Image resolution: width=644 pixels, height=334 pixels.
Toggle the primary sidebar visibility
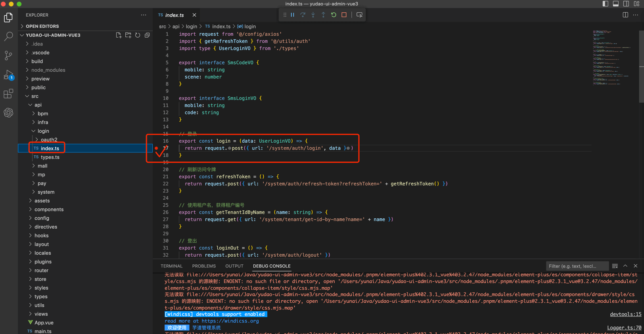(605, 4)
